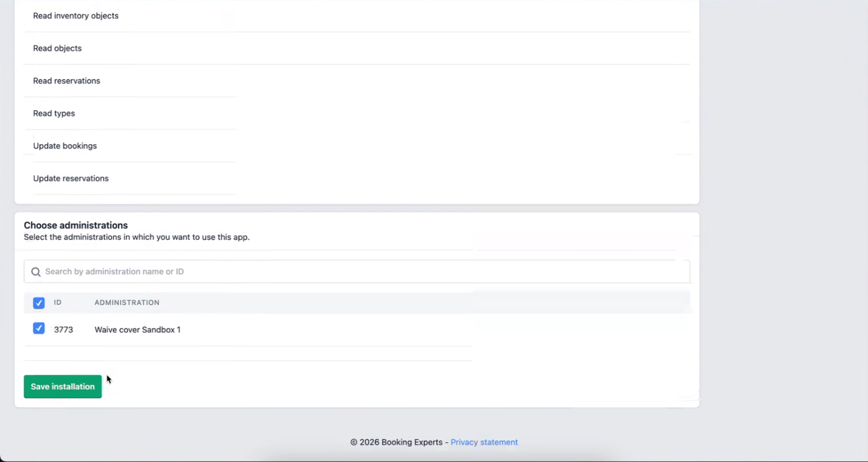Click the 'Select the administrations' description text
The width and height of the screenshot is (868, 462).
tap(136, 237)
